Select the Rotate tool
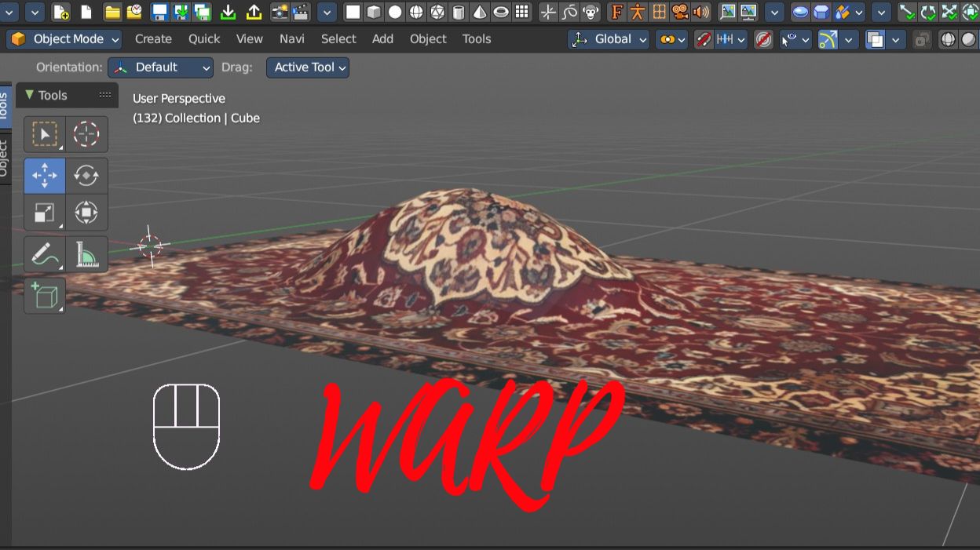Viewport: 980px width, 550px height. [86, 175]
